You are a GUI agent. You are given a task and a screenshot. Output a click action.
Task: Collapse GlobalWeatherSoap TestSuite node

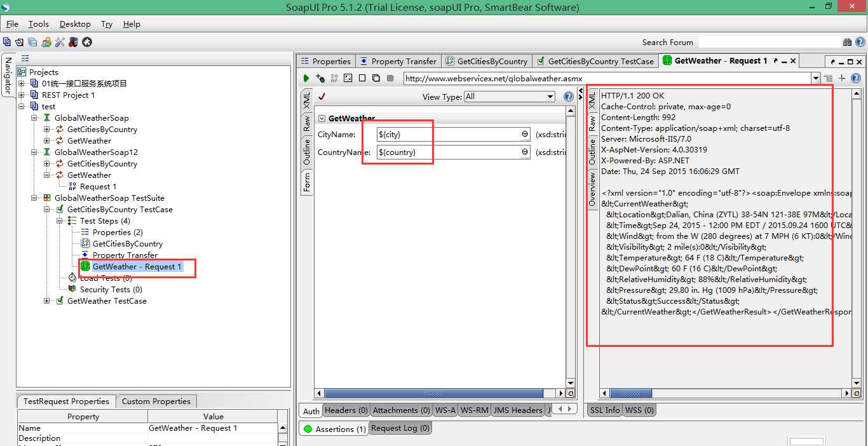point(34,198)
